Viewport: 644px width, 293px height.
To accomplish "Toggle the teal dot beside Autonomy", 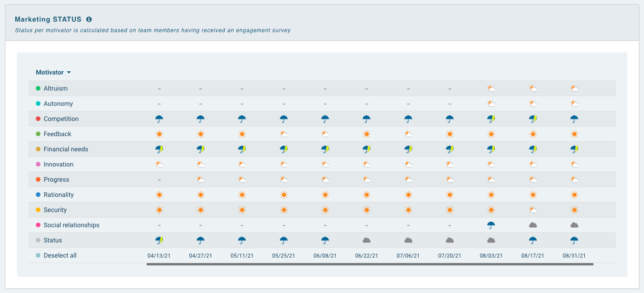I will (38, 103).
